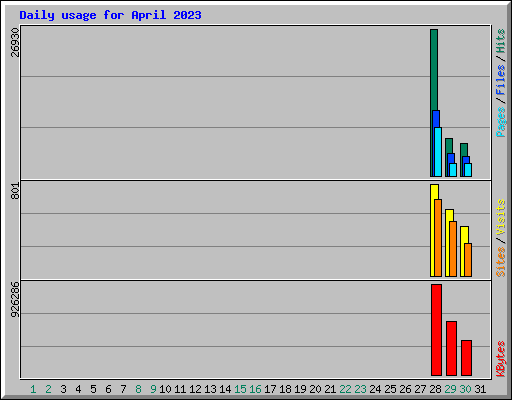The image size is (512, 400).
Task: Click day 15 on the x-axis
Action: coord(240,389)
